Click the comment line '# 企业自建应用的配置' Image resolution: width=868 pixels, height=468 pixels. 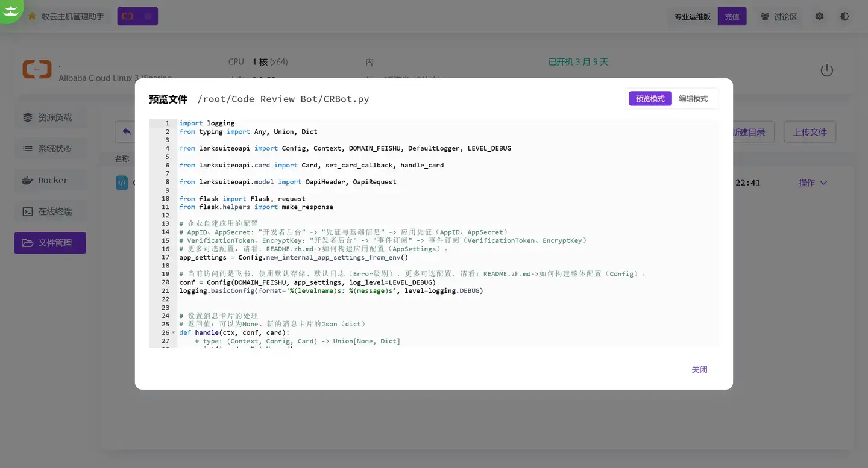point(219,223)
